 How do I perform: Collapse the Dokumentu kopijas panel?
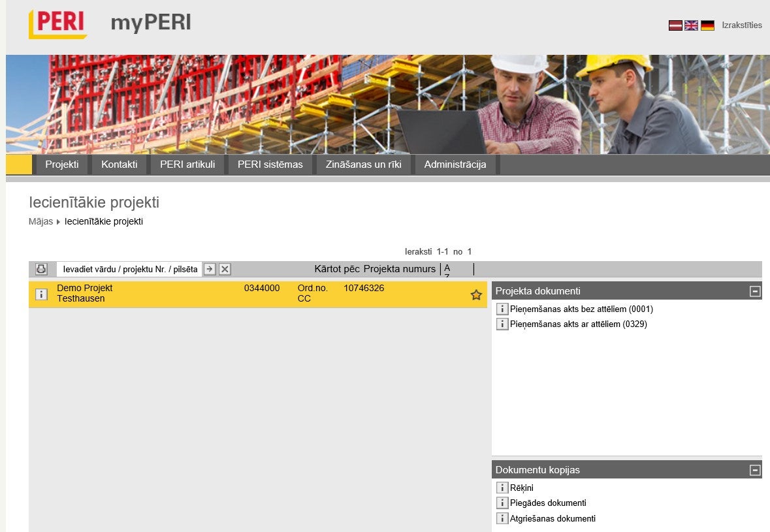coord(755,470)
